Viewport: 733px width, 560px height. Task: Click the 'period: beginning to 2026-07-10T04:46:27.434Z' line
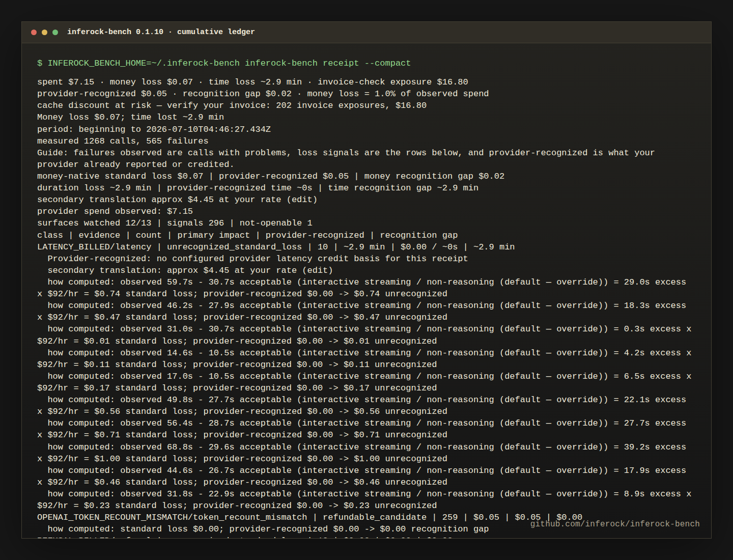(154, 129)
